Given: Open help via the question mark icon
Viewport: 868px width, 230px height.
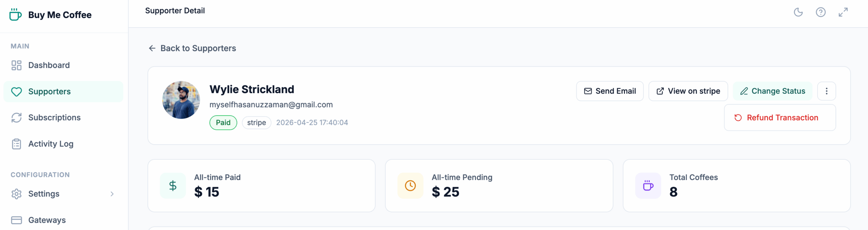Looking at the screenshot, I should (821, 12).
